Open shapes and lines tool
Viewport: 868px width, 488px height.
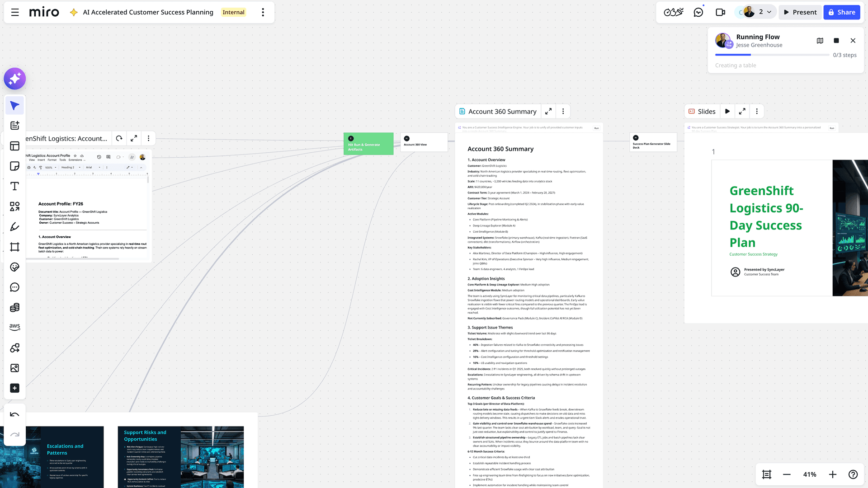[x=14, y=206]
